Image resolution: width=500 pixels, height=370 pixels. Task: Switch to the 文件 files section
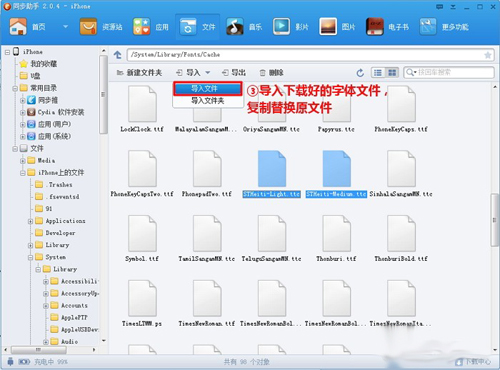(197, 27)
